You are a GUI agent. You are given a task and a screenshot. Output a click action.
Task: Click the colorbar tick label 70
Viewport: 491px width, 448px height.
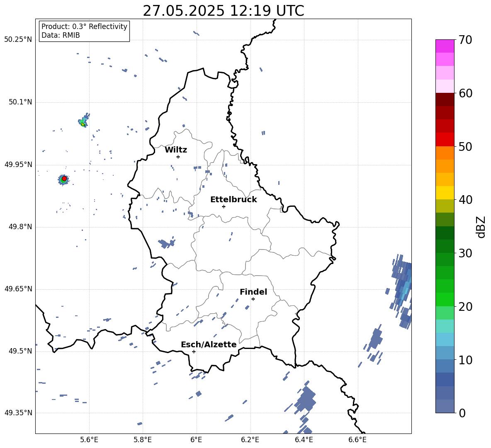point(465,40)
